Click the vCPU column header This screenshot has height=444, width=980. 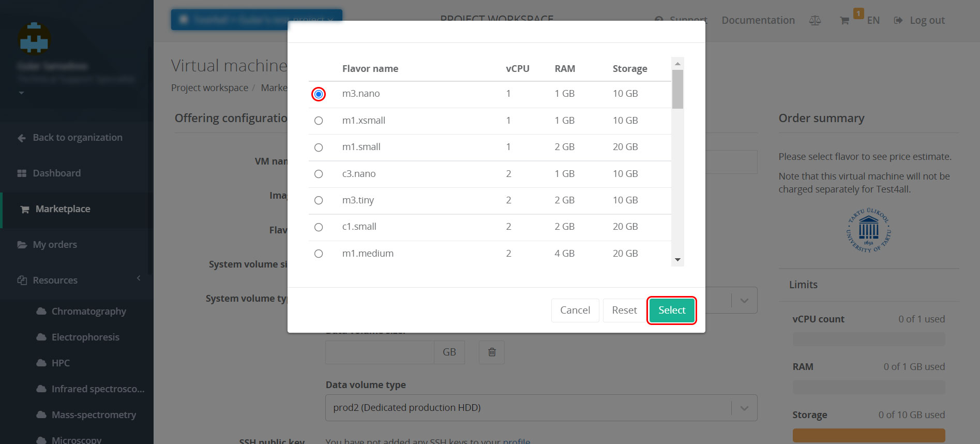[x=518, y=69]
